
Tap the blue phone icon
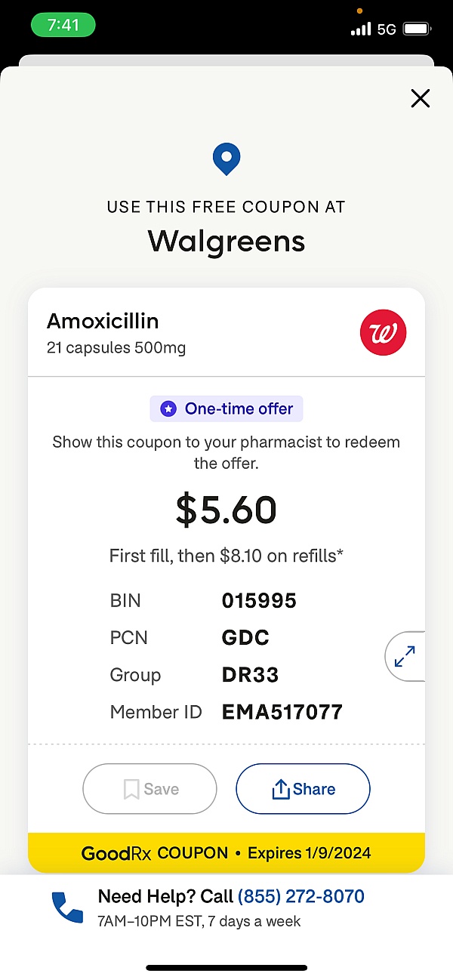[x=67, y=907]
